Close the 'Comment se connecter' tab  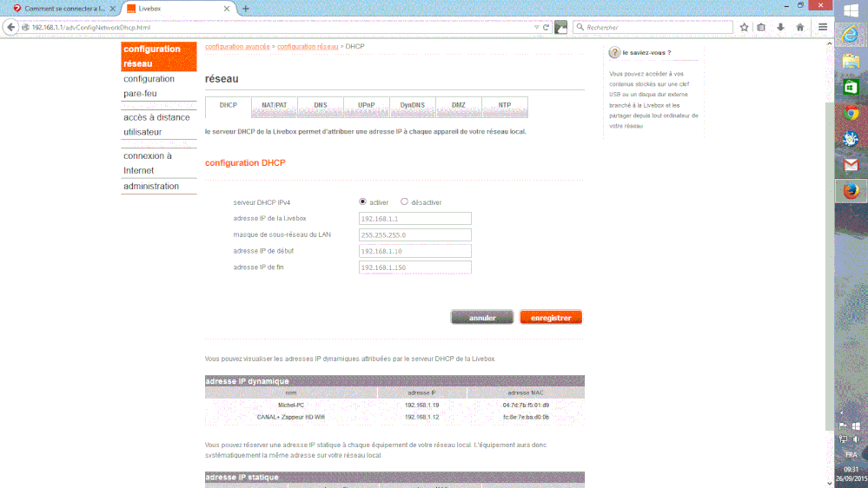click(x=113, y=9)
